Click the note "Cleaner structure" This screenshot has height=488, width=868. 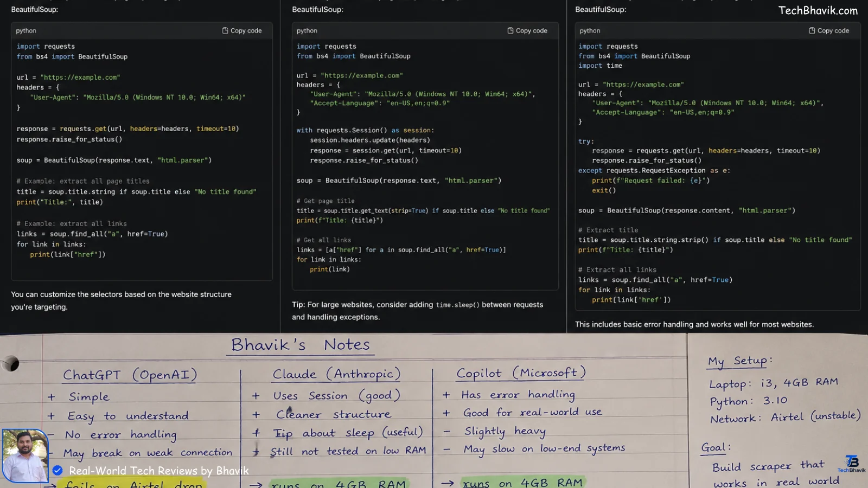pyautogui.click(x=333, y=414)
